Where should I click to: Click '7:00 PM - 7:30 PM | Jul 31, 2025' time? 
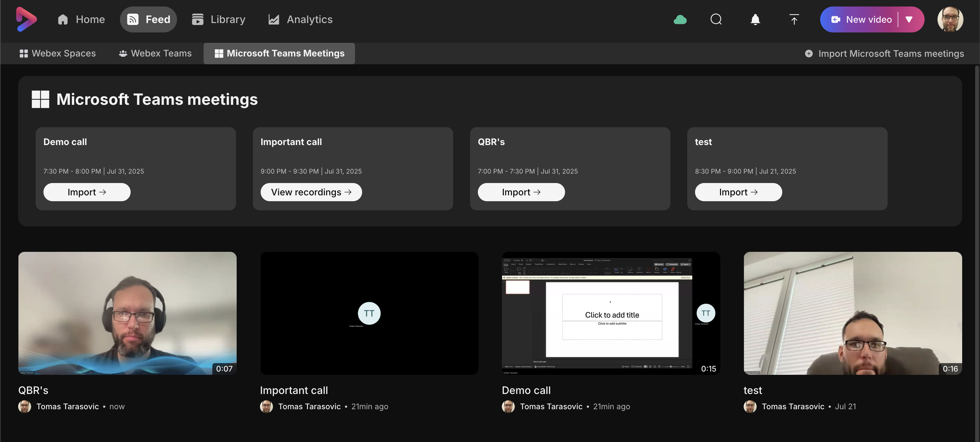coord(528,171)
